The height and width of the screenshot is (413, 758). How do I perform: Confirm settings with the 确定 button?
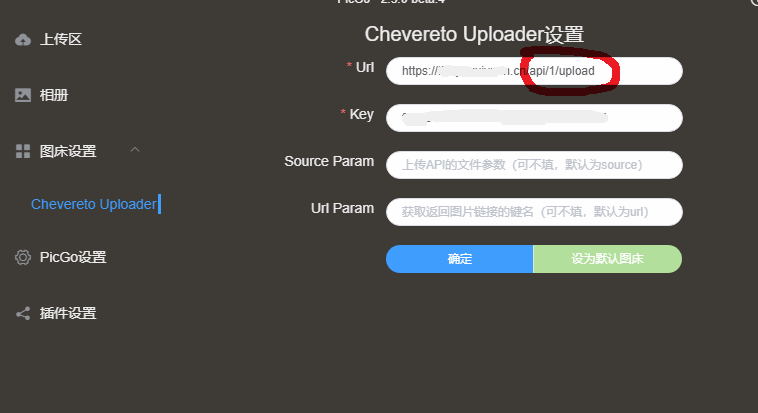click(460, 259)
